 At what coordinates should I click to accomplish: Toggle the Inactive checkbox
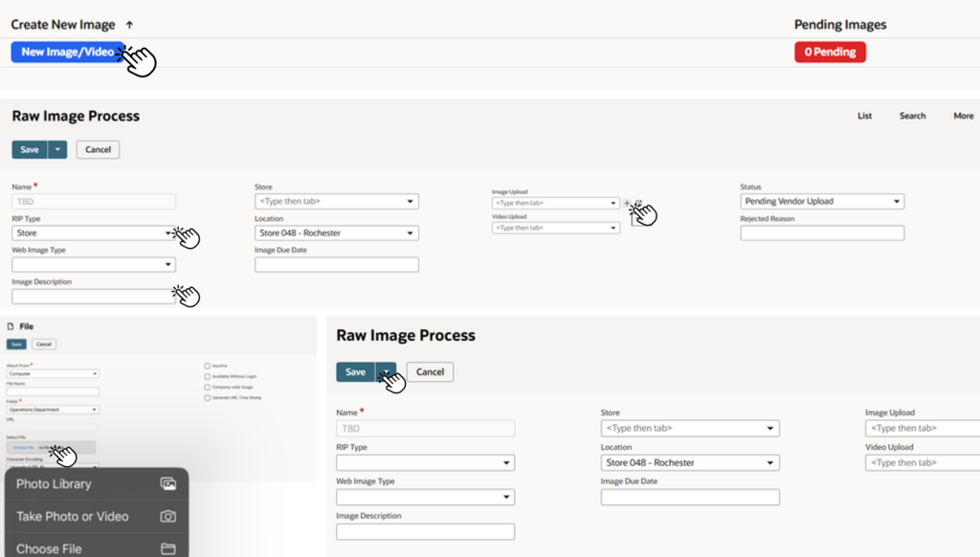pos(207,366)
